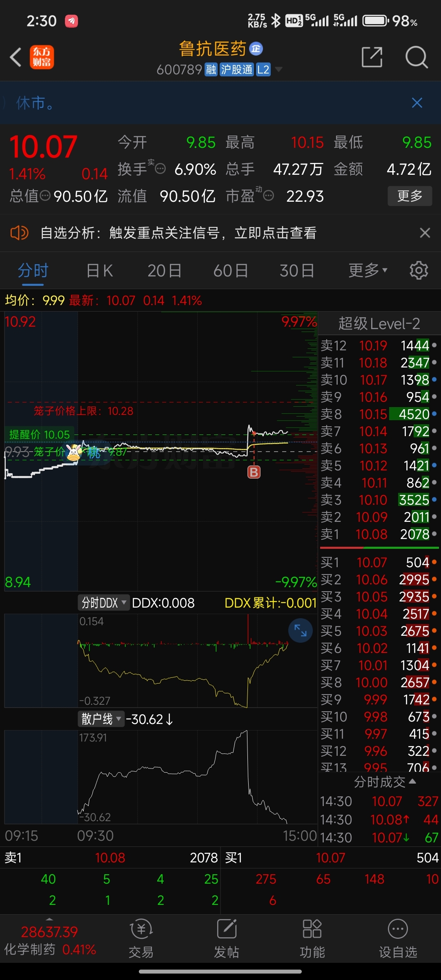
Task: Switch to the 30日 tab
Action: [x=297, y=271]
